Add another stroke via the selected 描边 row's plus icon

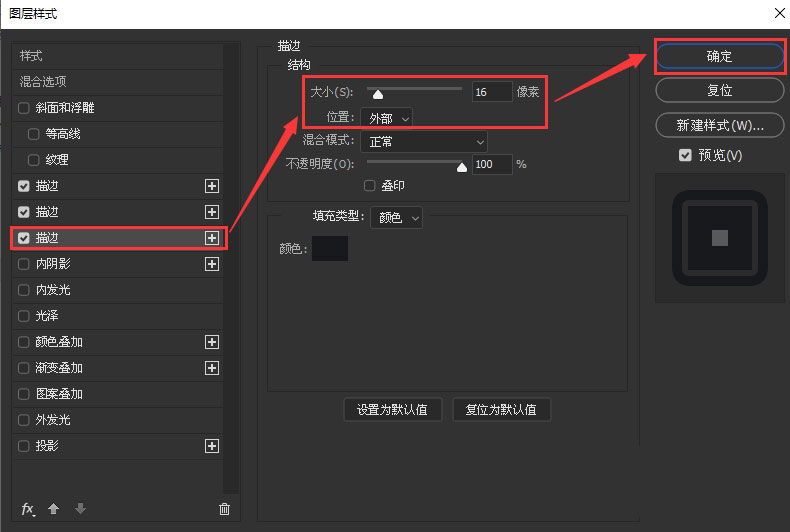[212, 238]
